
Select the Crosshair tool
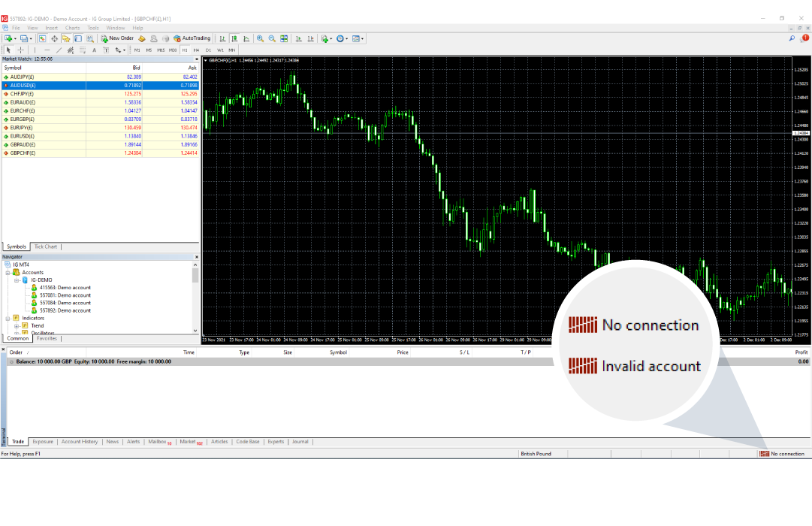point(21,50)
